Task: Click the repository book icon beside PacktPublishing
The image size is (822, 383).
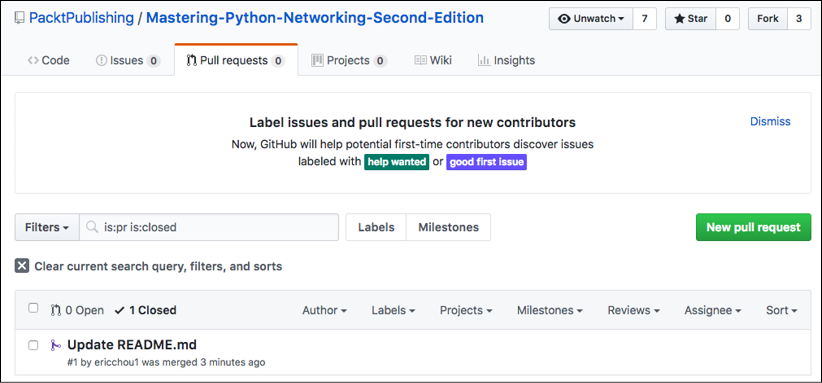Action: pyautogui.click(x=19, y=18)
